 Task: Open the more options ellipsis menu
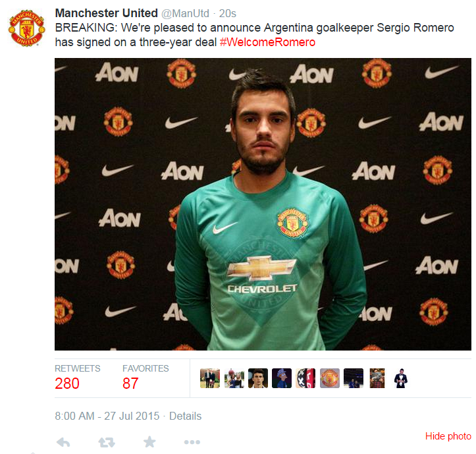[192, 442]
